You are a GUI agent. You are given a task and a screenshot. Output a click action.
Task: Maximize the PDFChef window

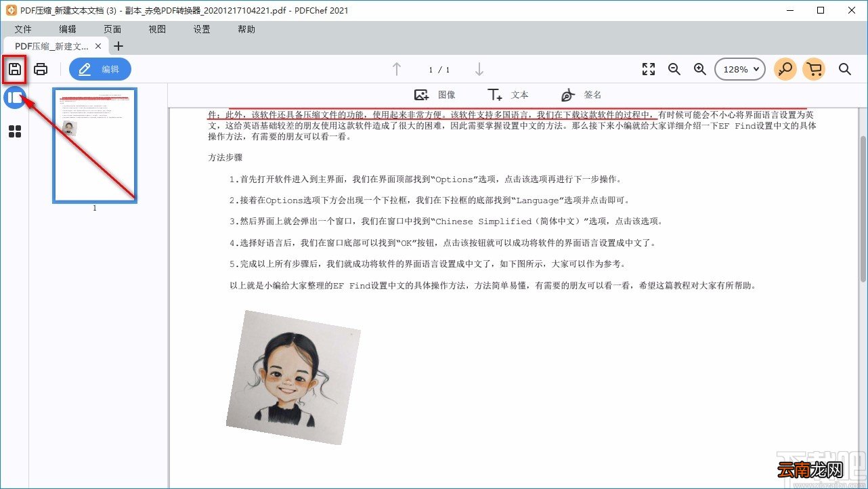click(x=821, y=10)
